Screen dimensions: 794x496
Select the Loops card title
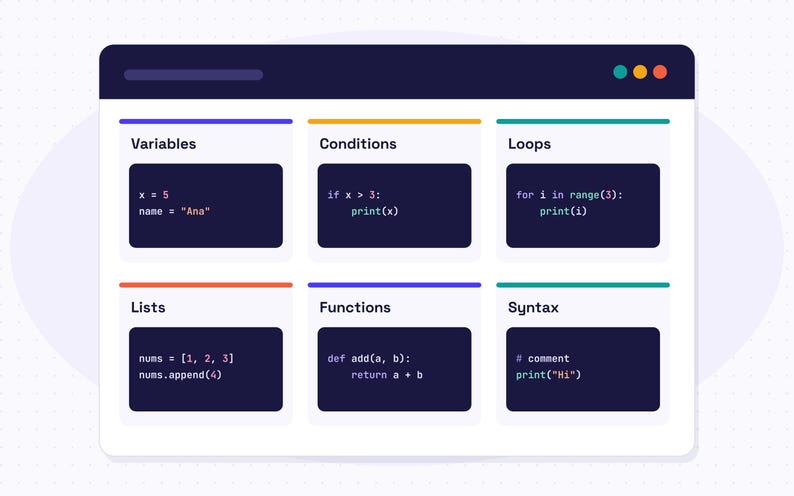coord(530,144)
